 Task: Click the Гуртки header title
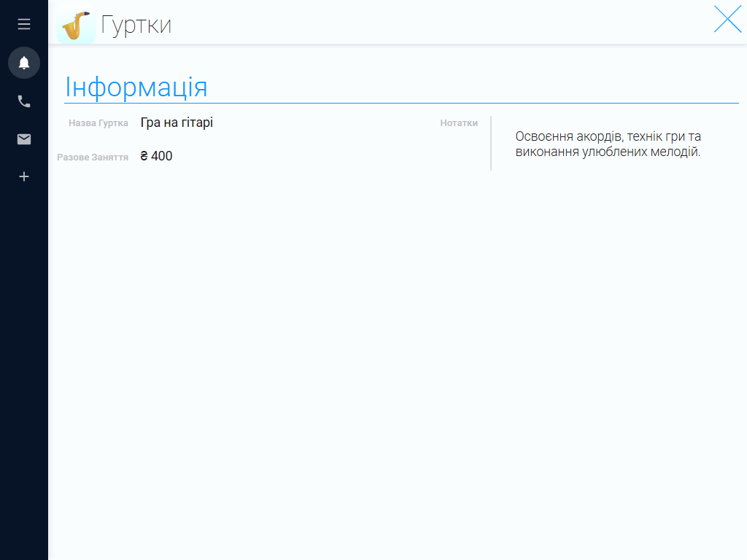point(136,25)
